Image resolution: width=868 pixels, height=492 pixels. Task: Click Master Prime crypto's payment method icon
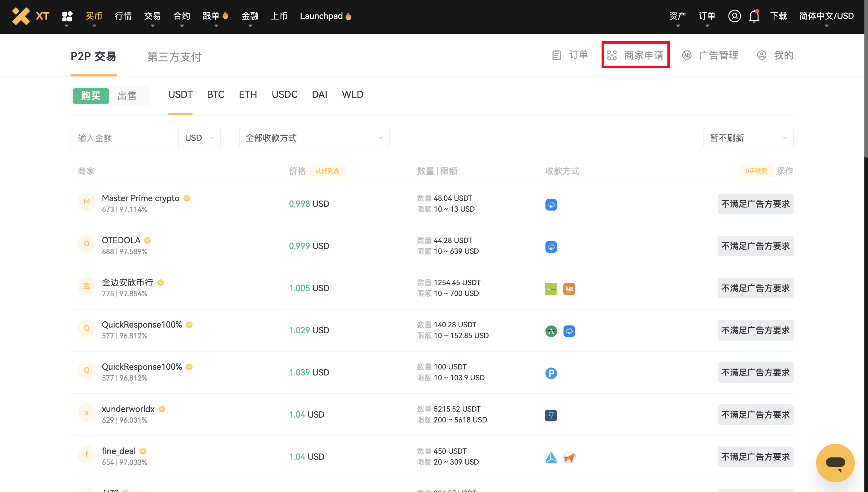pyautogui.click(x=551, y=204)
